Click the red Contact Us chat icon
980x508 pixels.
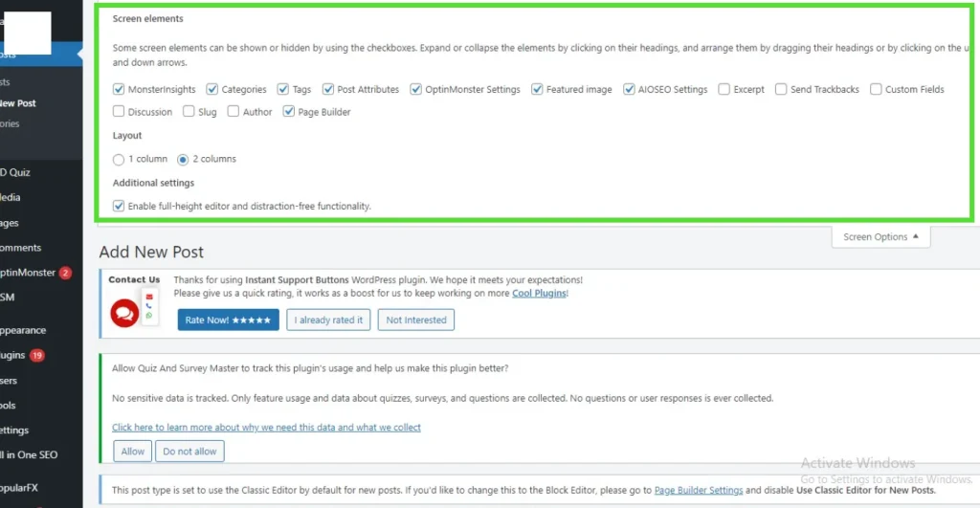tap(123, 313)
